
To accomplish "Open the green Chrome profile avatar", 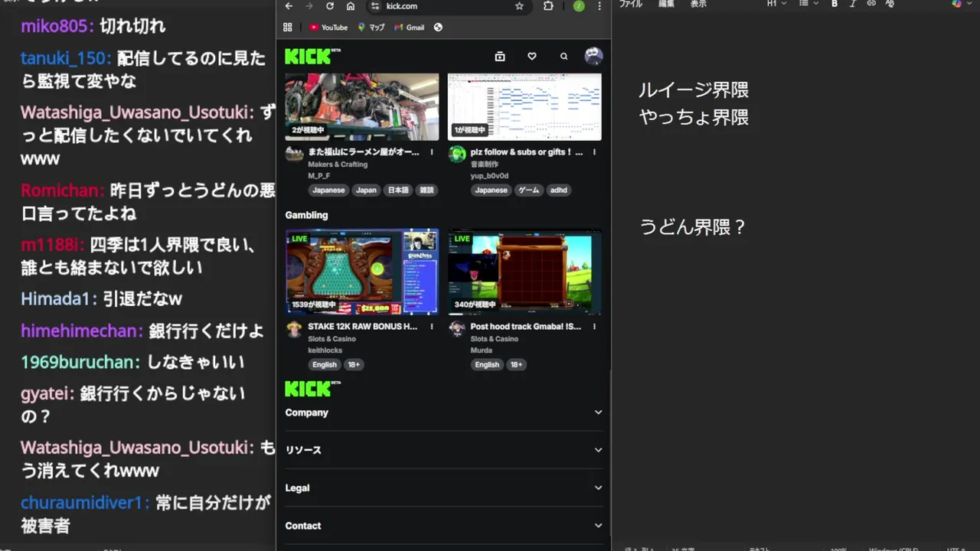I will point(579,6).
